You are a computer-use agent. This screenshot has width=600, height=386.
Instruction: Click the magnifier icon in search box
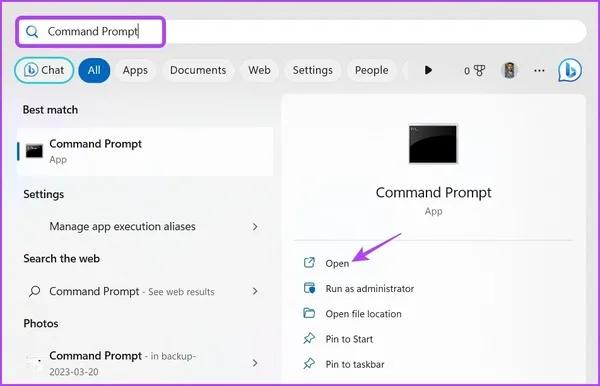32,31
